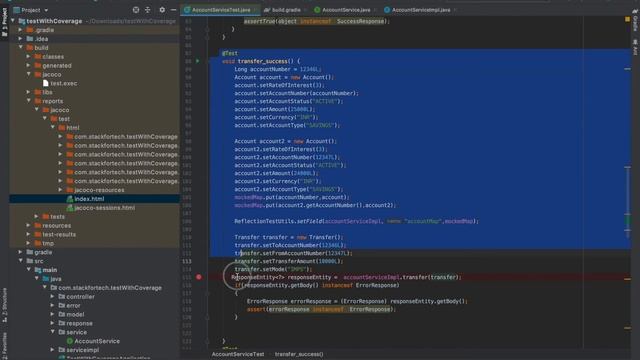Open the Gradle tool window side tab
This screenshot has width=640, height=360.
tap(635, 21)
